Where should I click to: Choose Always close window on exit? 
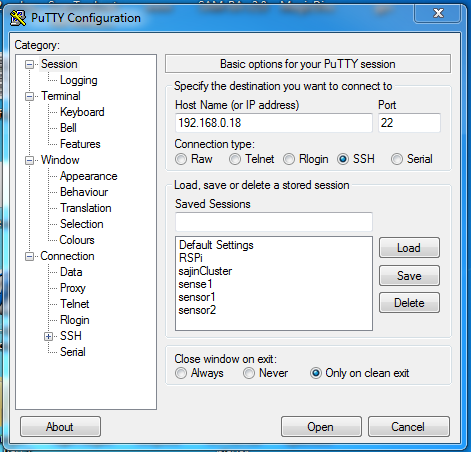tap(181, 373)
